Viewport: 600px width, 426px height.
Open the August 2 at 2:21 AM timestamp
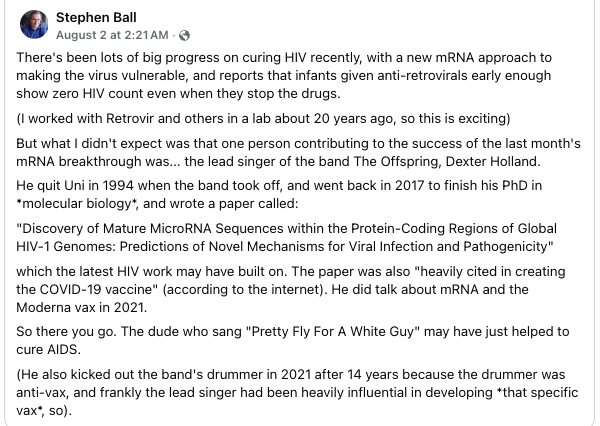point(124,37)
